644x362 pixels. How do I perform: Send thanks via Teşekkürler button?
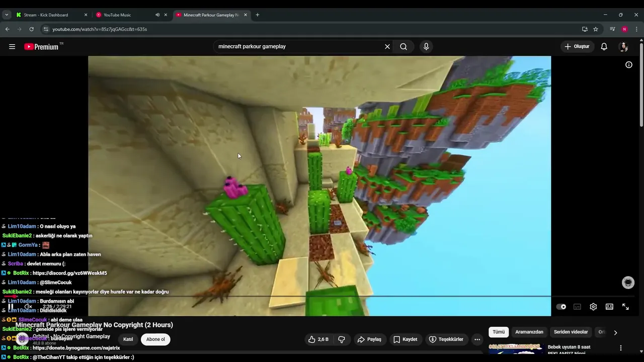tap(446, 339)
